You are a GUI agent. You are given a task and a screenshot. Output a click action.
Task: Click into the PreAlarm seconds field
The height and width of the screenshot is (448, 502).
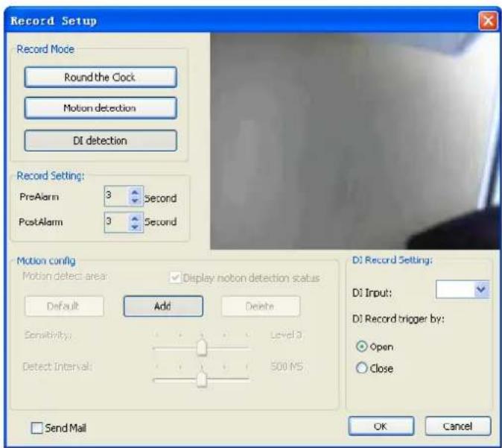(x=116, y=196)
